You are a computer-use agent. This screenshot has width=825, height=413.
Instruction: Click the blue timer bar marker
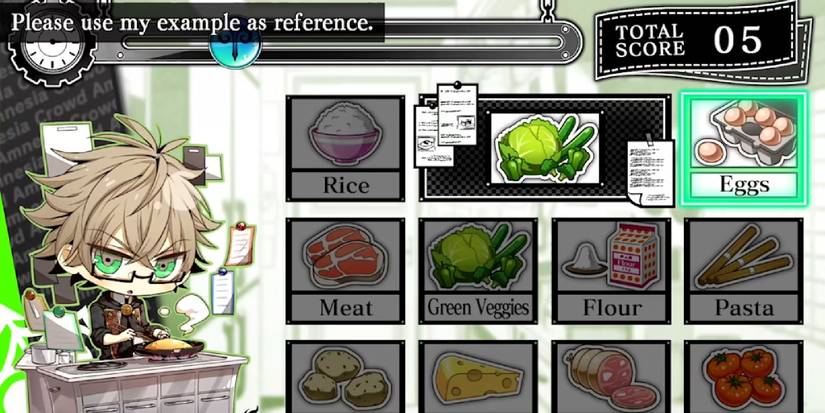pyautogui.click(x=235, y=47)
